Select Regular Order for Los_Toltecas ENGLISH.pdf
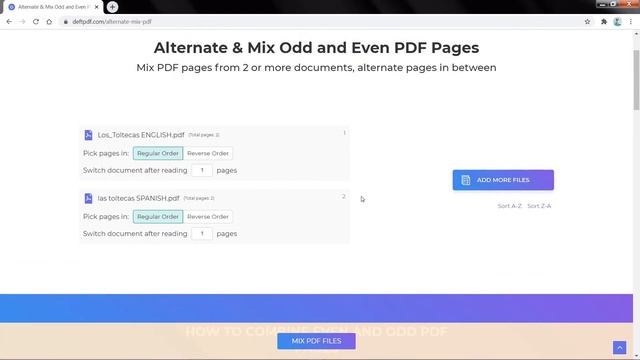Viewport: 640px width, 360px height. [x=158, y=153]
